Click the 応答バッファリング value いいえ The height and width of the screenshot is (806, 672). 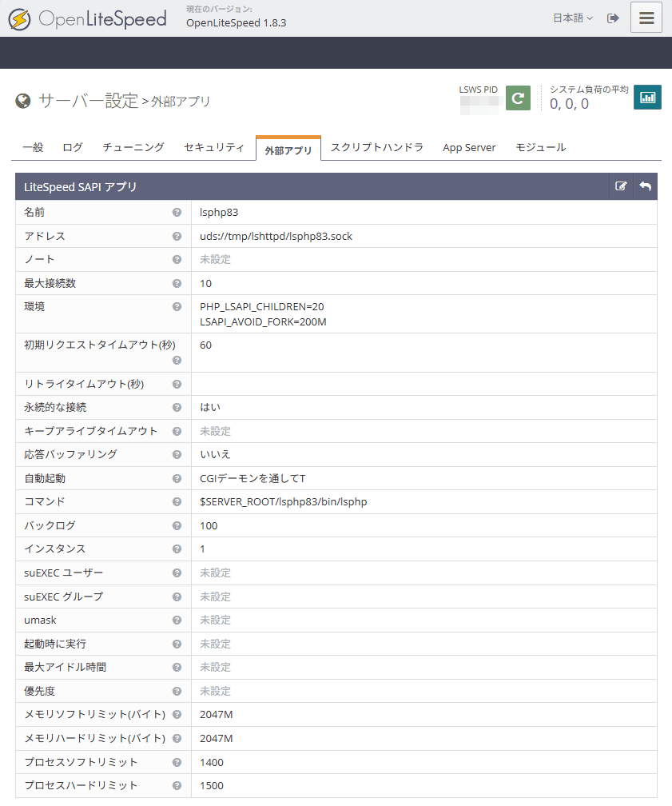215,455
